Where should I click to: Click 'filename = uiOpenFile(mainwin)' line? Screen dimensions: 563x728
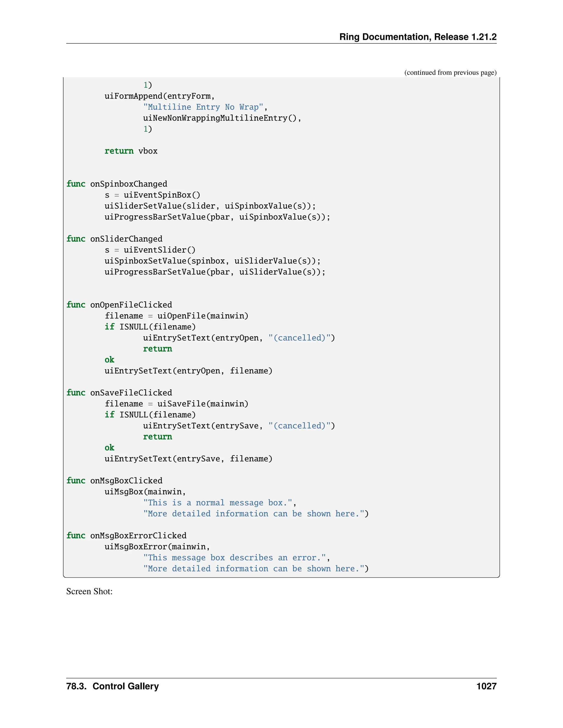point(176,316)
